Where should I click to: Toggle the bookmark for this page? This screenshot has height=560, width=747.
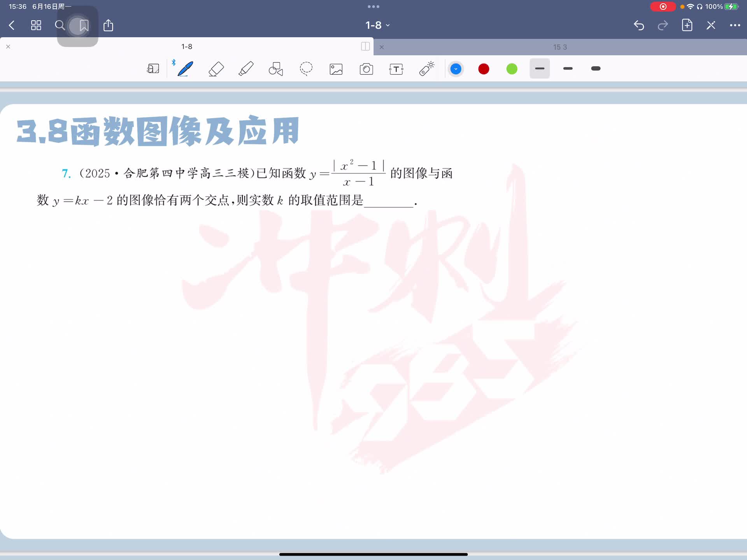coord(84,26)
